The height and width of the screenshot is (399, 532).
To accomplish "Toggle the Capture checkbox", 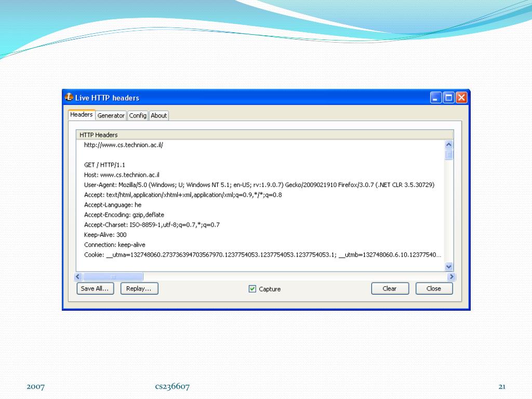I will tap(252, 289).
